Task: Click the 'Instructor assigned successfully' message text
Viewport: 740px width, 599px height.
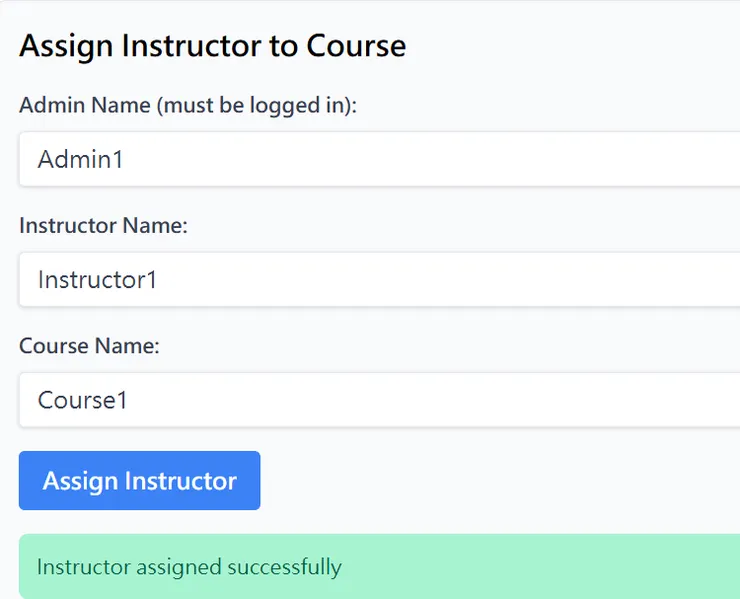Action: click(x=189, y=568)
